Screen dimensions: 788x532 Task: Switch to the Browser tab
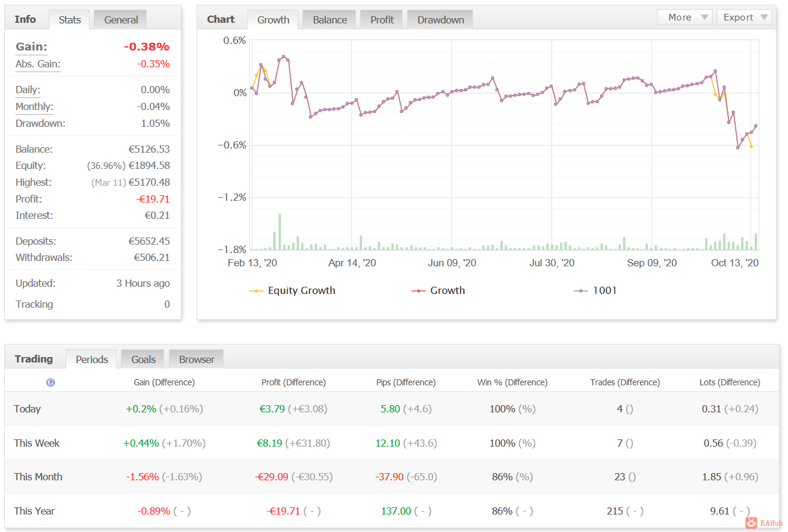(197, 359)
